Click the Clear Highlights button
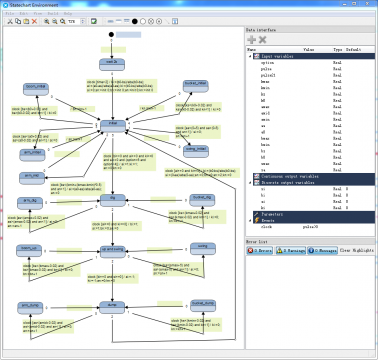Screen dimensions: 378x360 [357, 250]
